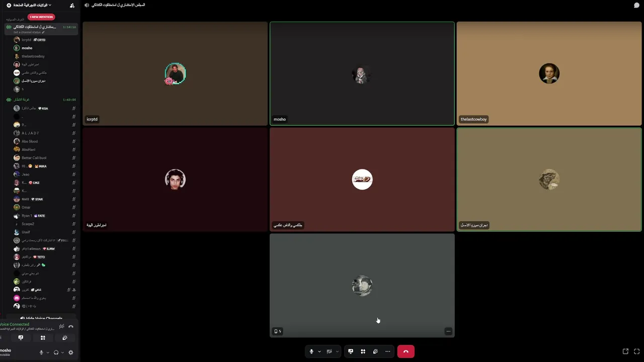Open the chat panel icon at top right
644x362 pixels.
point(636,5)
